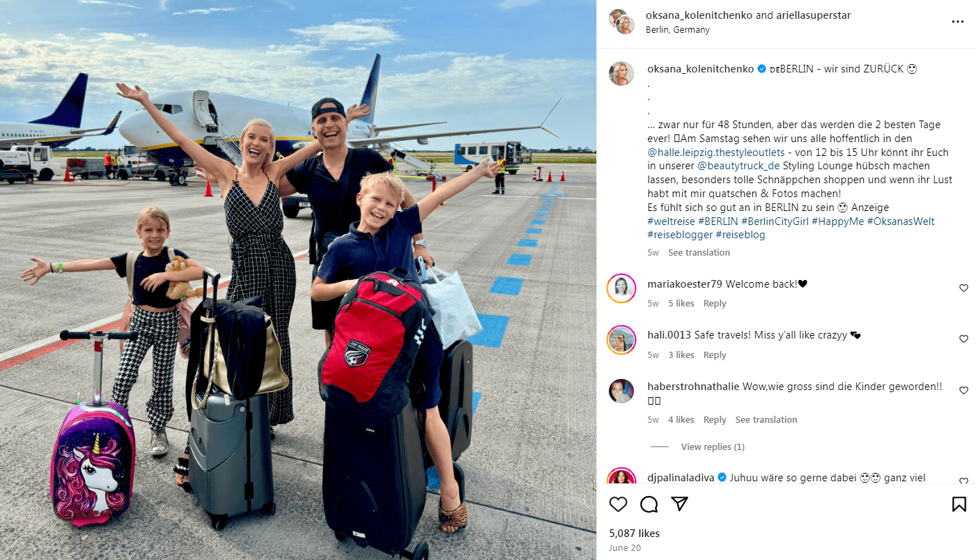
Task: Save the post using the bookmark icon
Action: pos(959,504)
